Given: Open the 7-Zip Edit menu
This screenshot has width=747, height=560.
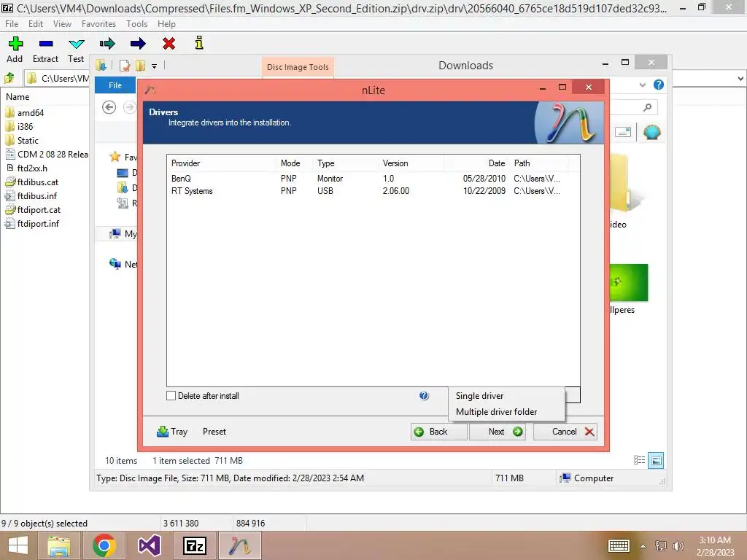Looking at the screenshot, I should [36, 24].
